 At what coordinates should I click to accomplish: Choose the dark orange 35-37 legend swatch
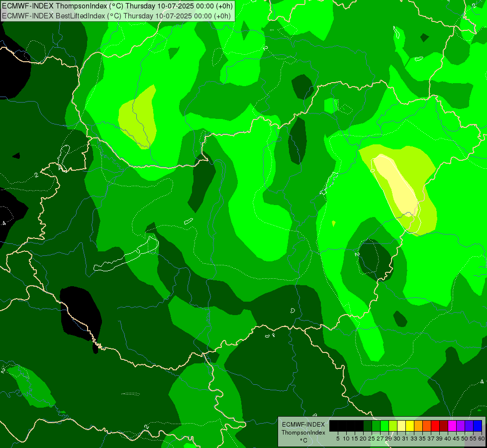tap(427, 426)
